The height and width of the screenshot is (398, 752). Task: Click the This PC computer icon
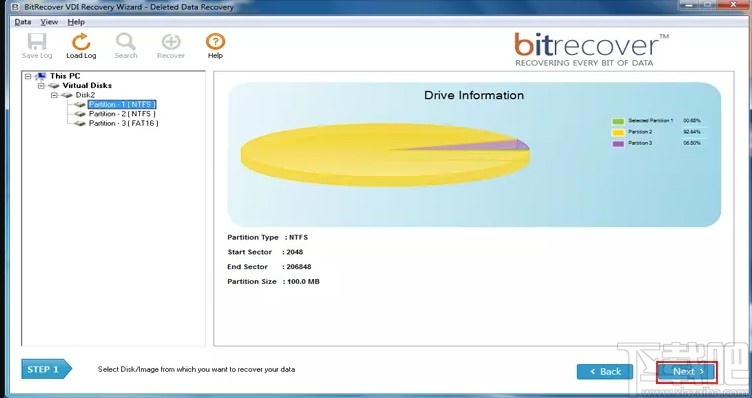click(41, 76)
